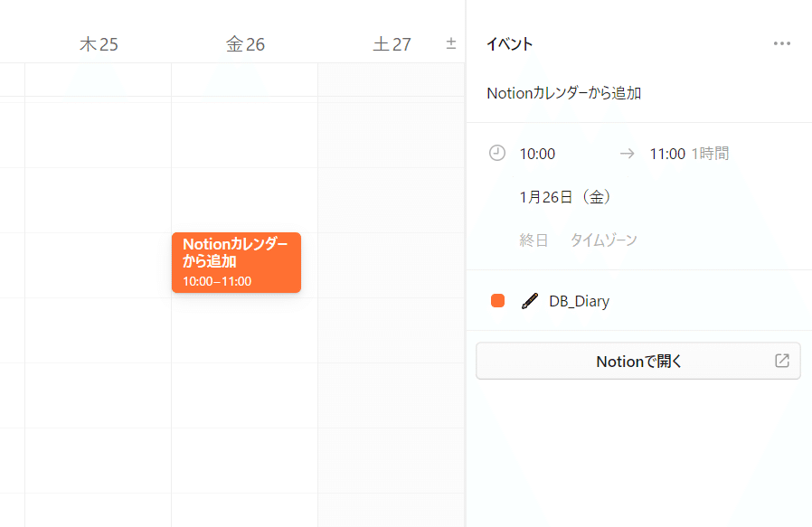Click the 1時間 duration label
Viewport: 812px width, 527px height.
tap(710, 154)
